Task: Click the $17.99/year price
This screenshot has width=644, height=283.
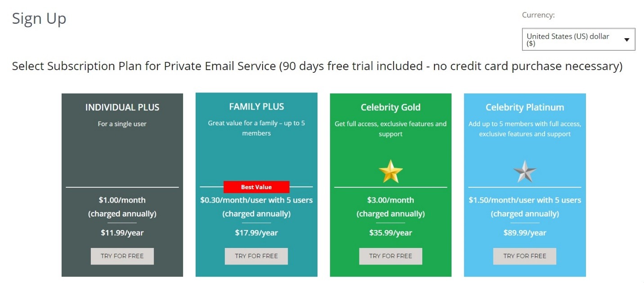Action: tap(256, 233)
